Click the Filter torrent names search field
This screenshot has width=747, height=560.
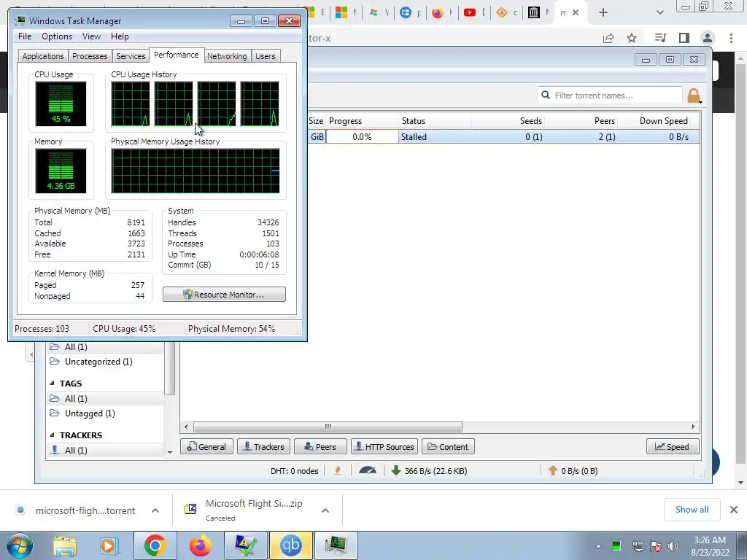[x=610, y=96]
